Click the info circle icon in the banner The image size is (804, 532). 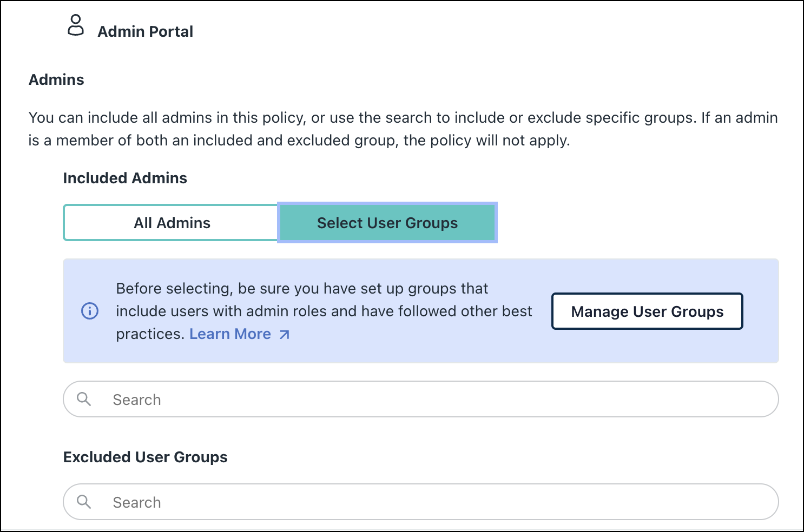90,311
